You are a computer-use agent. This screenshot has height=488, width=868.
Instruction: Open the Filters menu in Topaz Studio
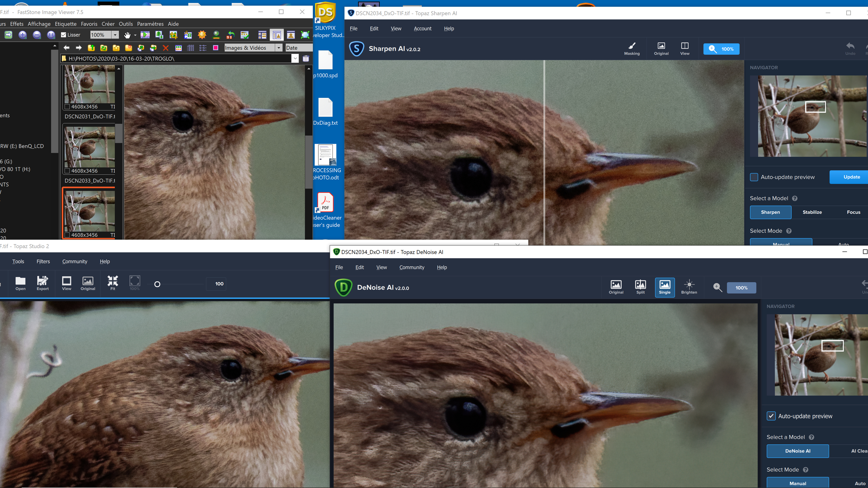(43, 261)
